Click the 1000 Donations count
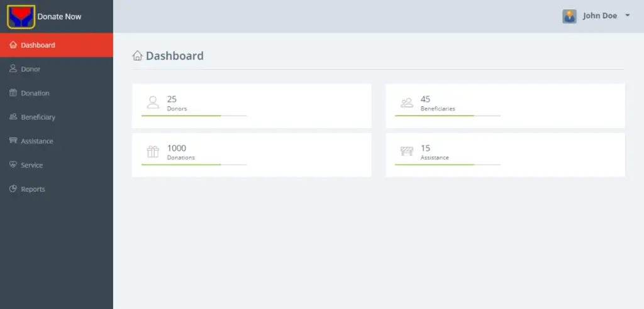The width and height of the screenshot is (644, 309). tap(177, 148)
